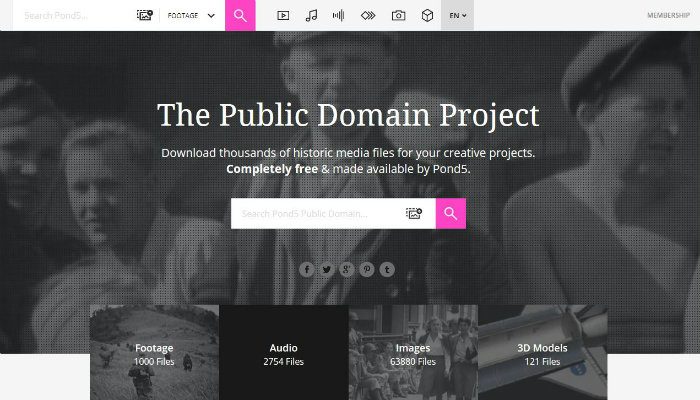Click the pink Public Domain search button
The width and height of the screenshot is (700, 400).
[451, 213]
